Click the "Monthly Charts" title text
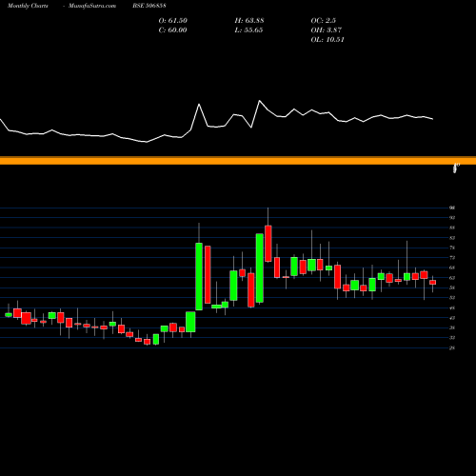Screen dimensions: 476x476 28,6
